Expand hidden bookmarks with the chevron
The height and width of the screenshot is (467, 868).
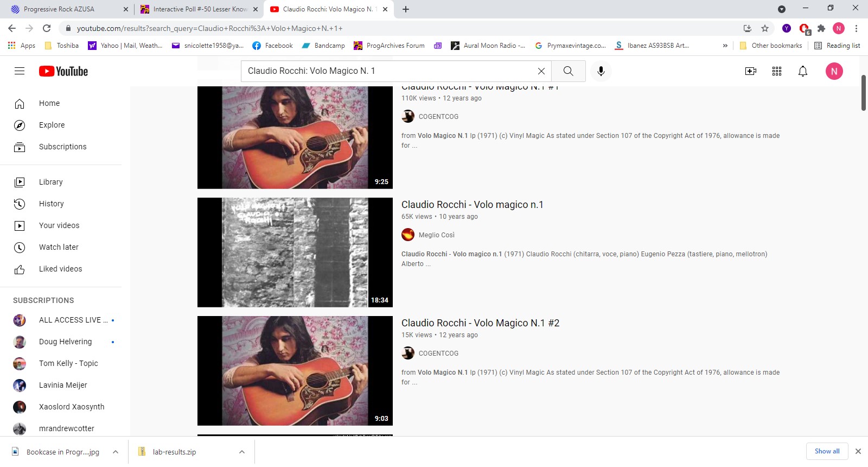[x=725, y=46]
